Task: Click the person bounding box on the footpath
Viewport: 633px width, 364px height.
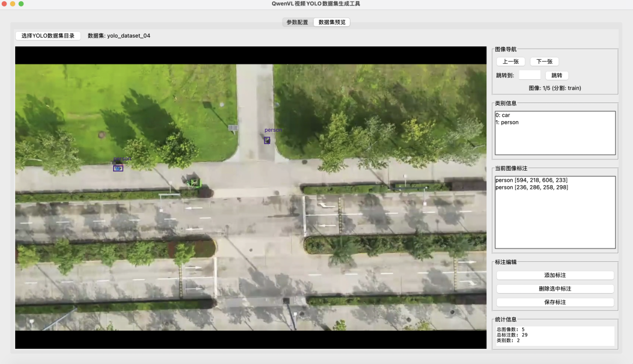Action: [x=267, y=140]
